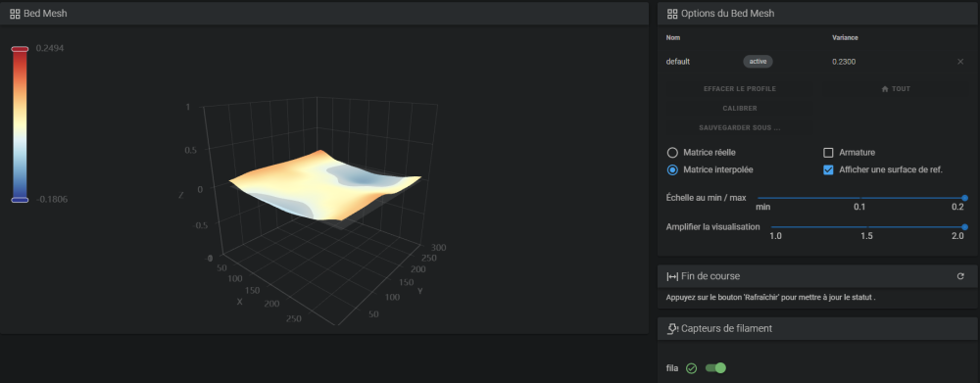Click the Amplifier la visualisation slider handle
The height and width of the screenshot is (383, 980).
point(964,227)
